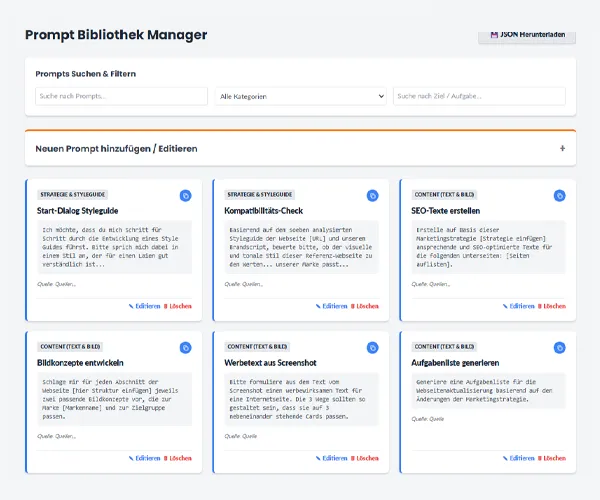Viewport: 600px width, 500px height.
Task: Focus the Suche nach Ziel / Aufgabe field
Action: [479, 96]
